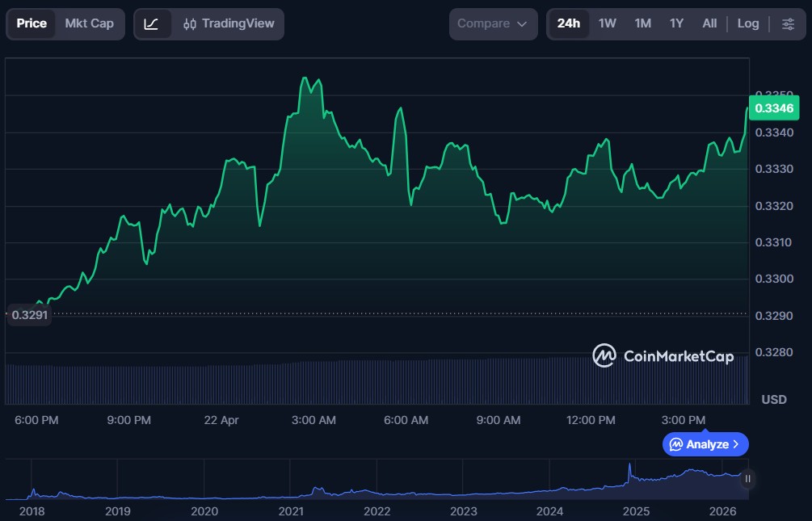Toggle the Log scale option
Image resolution: width=812 pixels, height=521 pixels.
[748, 23]
